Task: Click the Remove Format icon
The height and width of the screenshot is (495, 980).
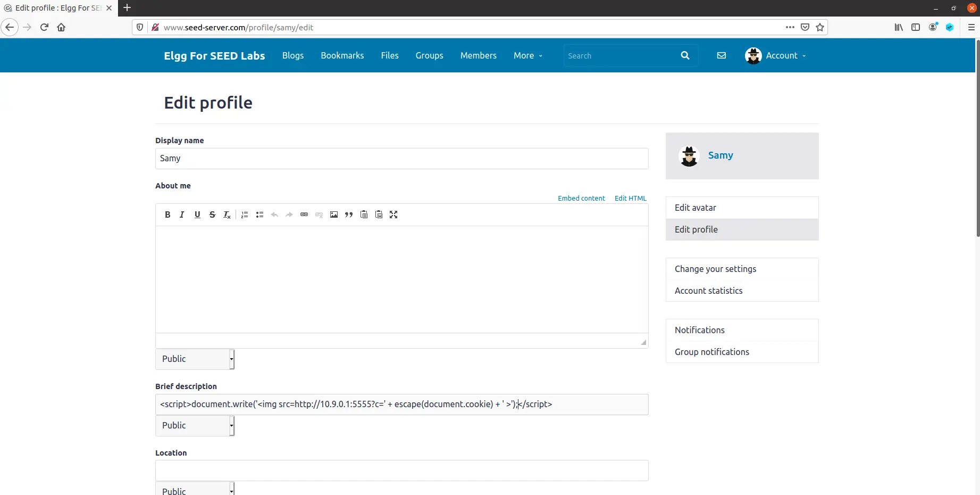Action: click(227, 214)
